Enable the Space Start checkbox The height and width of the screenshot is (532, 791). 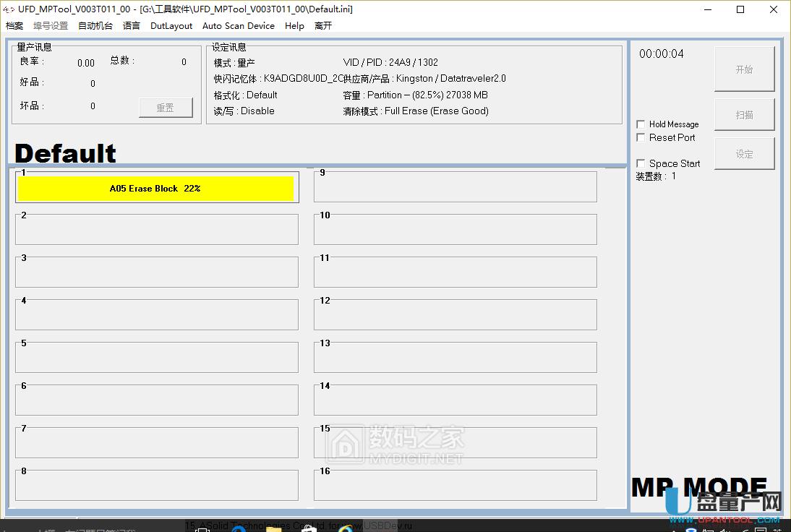(641, 163)
